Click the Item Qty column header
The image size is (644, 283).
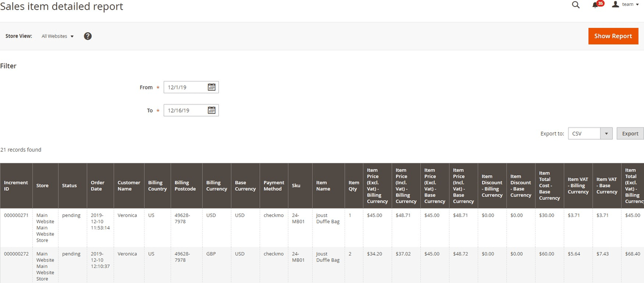tap(354, 185)
